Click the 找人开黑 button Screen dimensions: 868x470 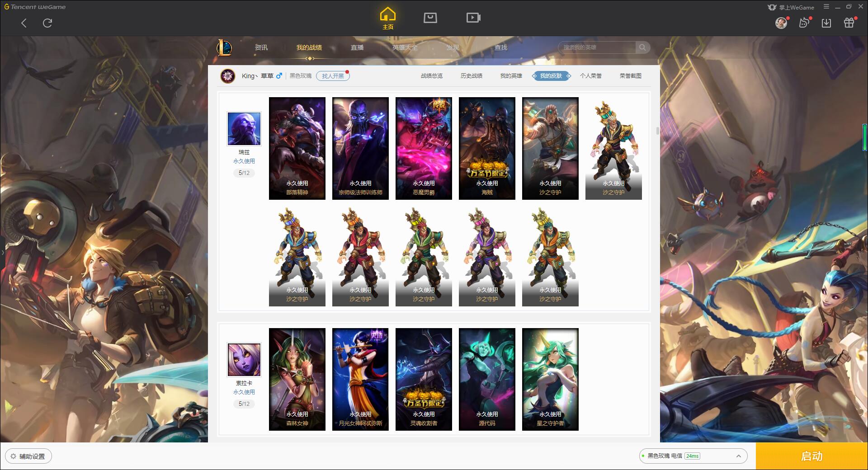coord(333,76)
